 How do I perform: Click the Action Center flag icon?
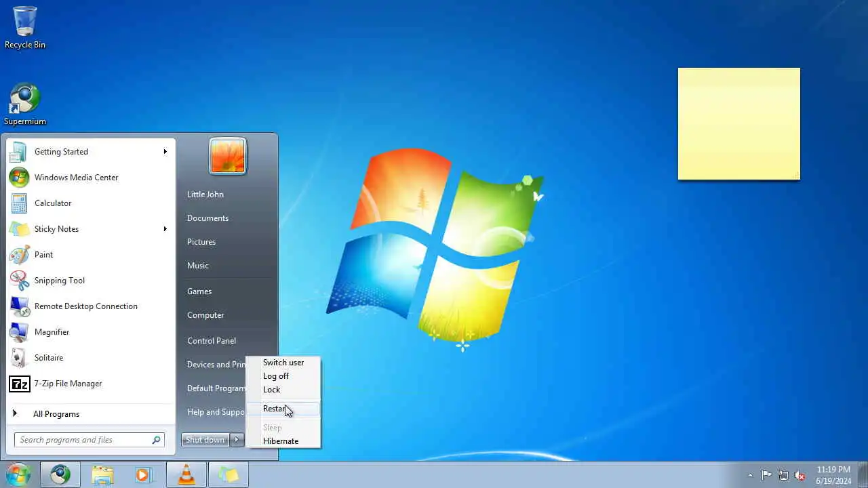tap(766, 475)
